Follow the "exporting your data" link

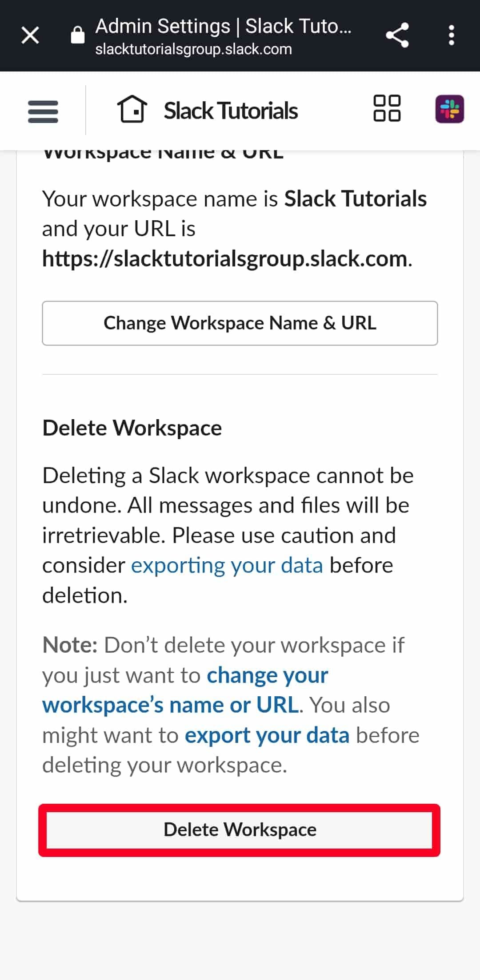click(x=227, y=566)
